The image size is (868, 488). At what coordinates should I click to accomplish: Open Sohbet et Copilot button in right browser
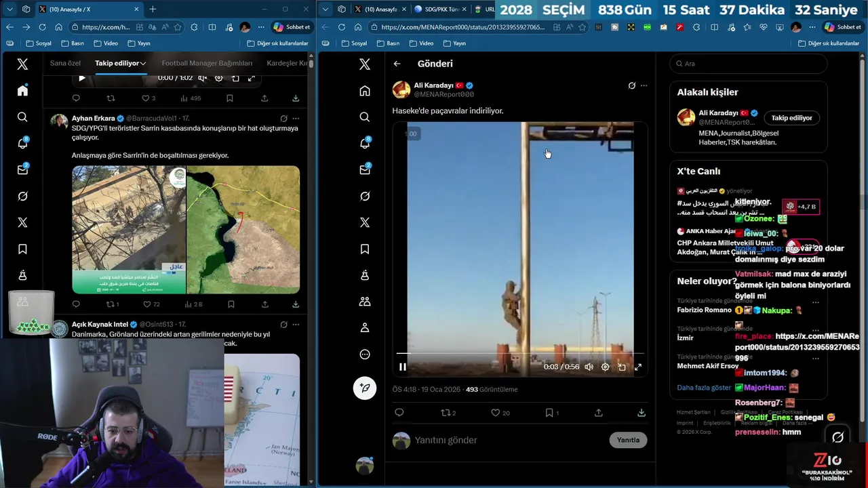click(x=842, y=27)
